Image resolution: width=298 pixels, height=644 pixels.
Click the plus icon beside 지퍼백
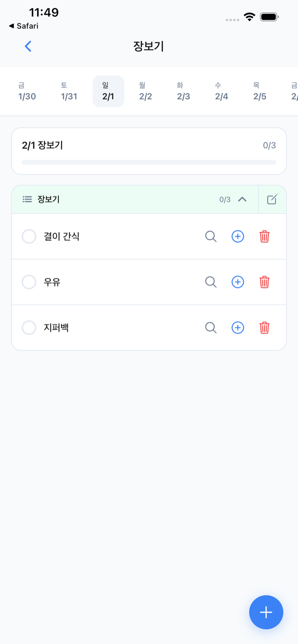click(x=238, y=327)
